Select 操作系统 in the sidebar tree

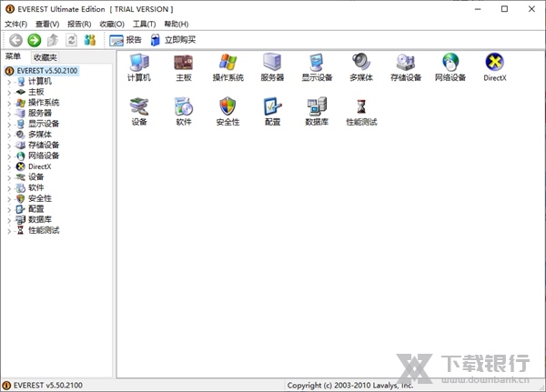pos(43,102)
